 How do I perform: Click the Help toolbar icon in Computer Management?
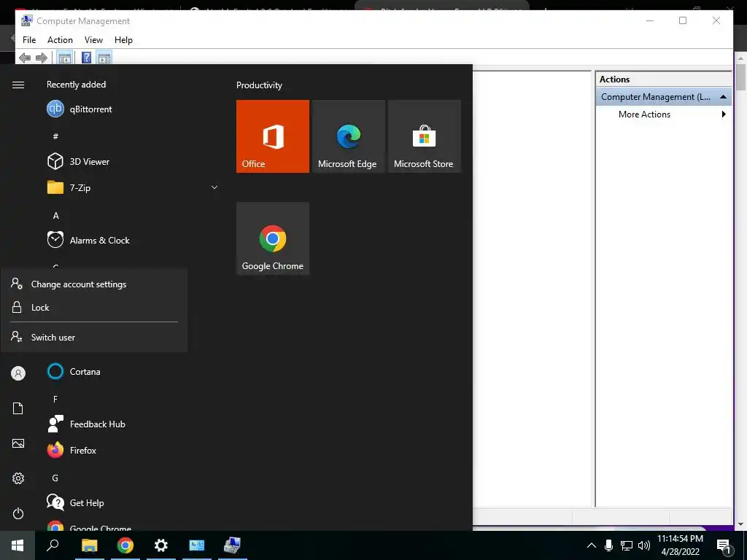[x=87, y=58]
